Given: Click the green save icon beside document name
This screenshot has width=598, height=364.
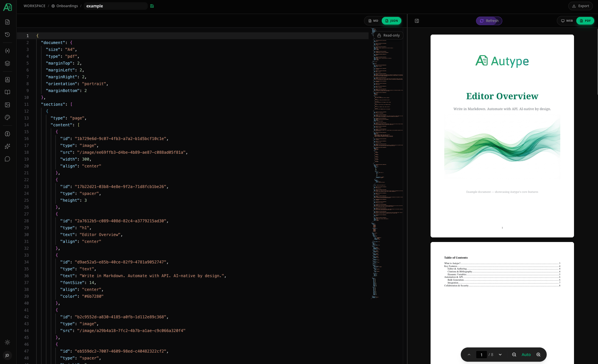Looking at the screenshot, I should [152, 6].
